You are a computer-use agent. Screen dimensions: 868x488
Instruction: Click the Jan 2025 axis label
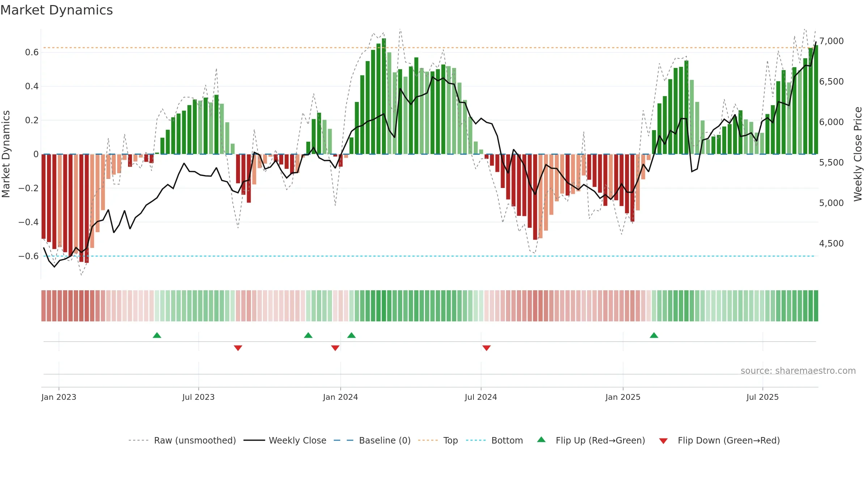coord(623,397)
